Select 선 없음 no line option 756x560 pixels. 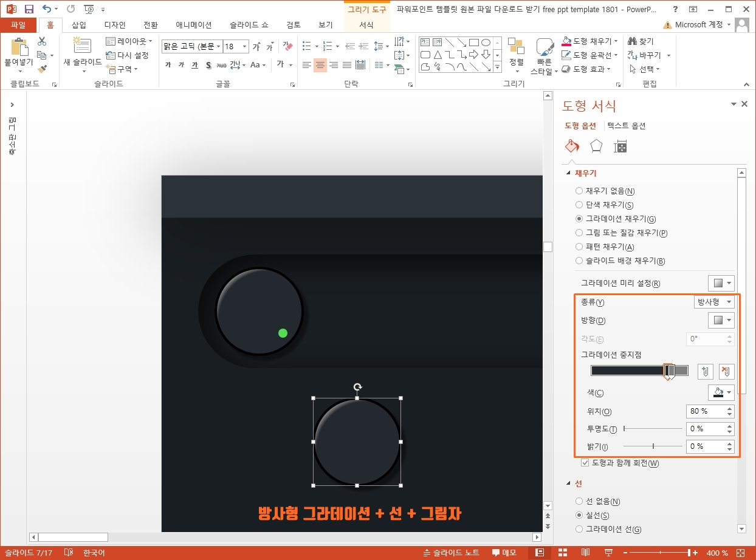(597, 502)
